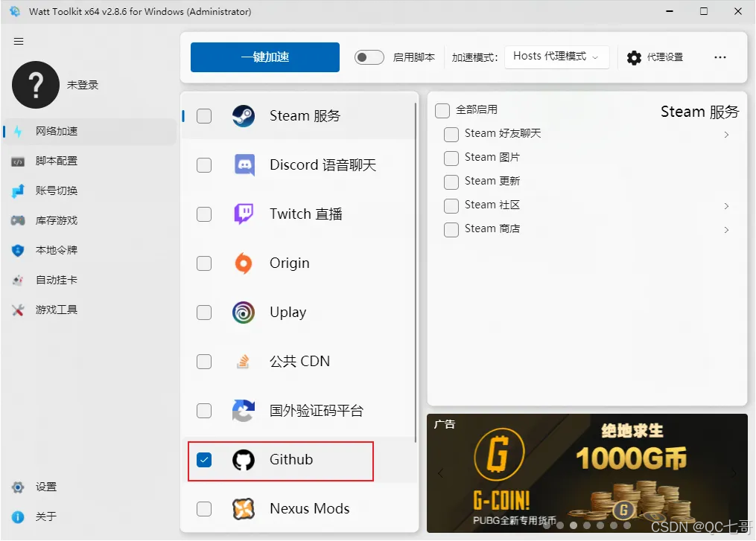
Task: Check the Steam 商店 checkbox
Action: pos(451,230)
